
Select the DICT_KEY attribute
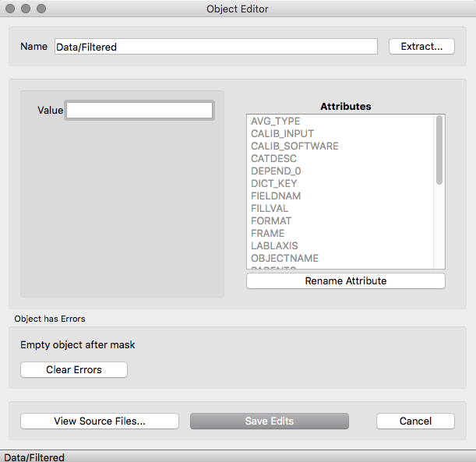[273, 184]
